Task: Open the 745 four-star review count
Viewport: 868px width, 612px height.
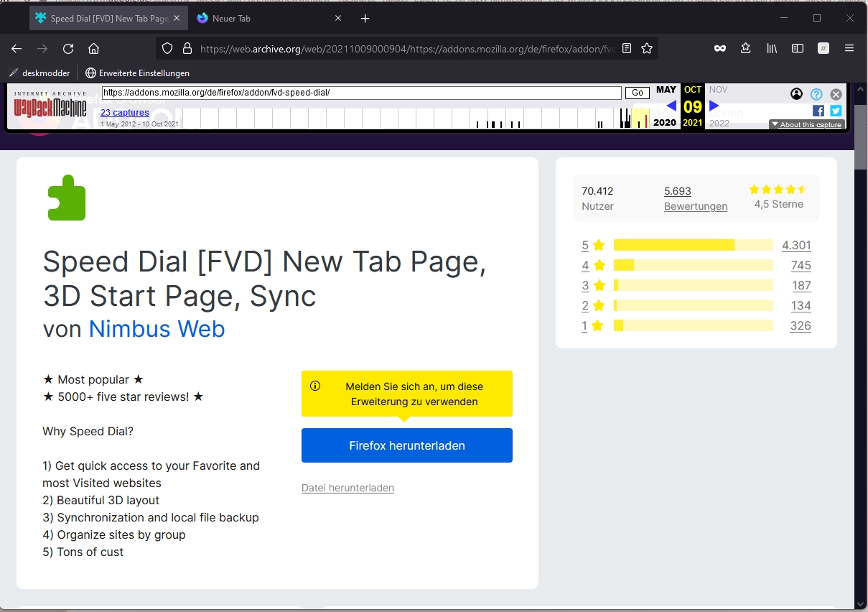Action: 801,266
